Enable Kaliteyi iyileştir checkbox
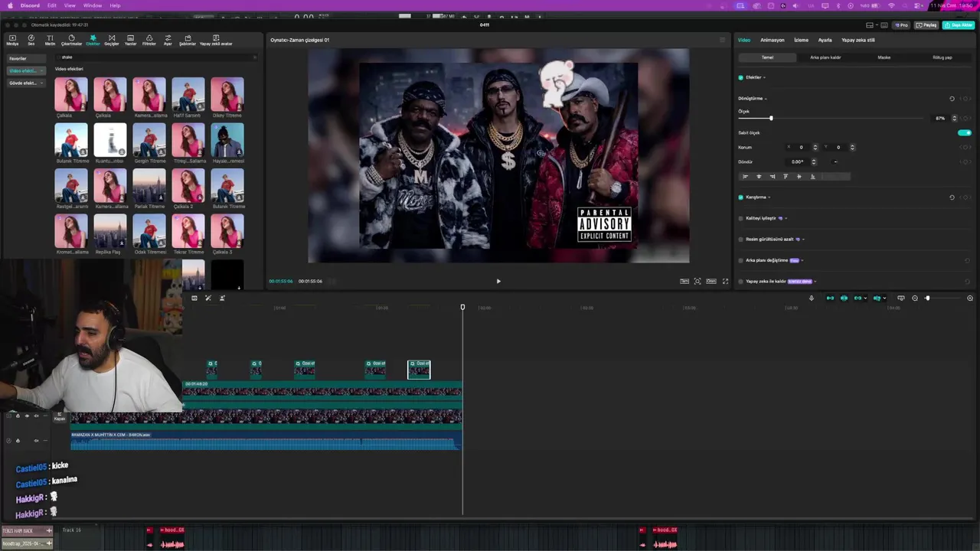 [740, 218]
